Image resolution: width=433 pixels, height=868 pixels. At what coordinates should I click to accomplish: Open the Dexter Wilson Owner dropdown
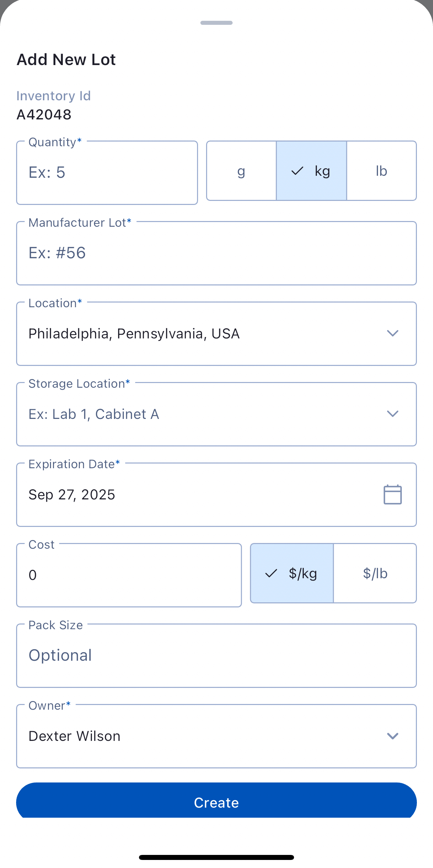click(x=202, y=736)
